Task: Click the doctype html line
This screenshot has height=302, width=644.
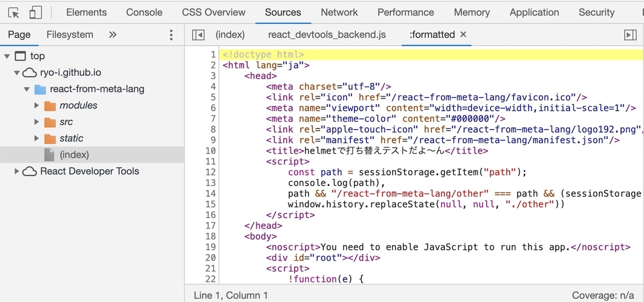Action: pyautogui.click(x=264, y=55)
